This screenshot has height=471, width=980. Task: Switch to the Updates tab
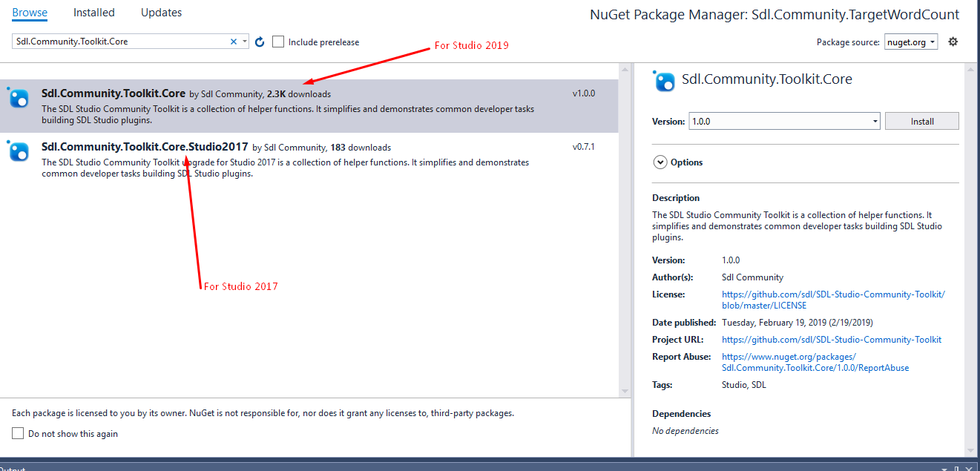(x=161, y=13)
